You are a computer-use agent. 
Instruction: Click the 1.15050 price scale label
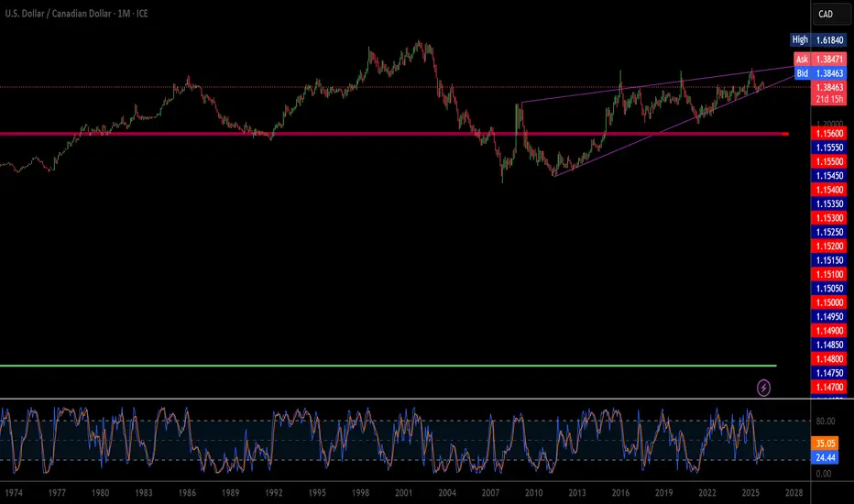point(829,289)
